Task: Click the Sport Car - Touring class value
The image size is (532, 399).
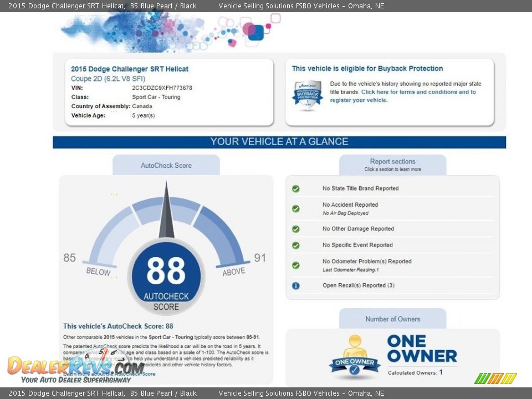Action: tap(156, 97)
